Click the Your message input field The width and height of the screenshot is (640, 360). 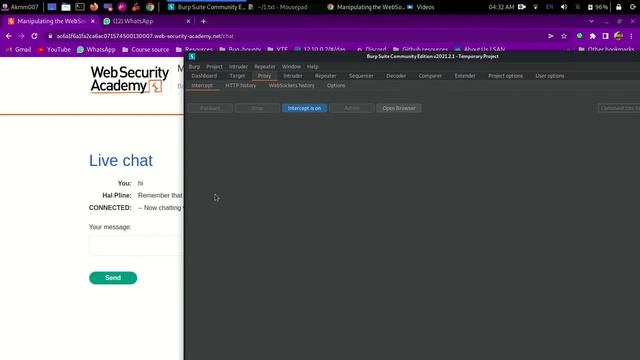(136, 246)
